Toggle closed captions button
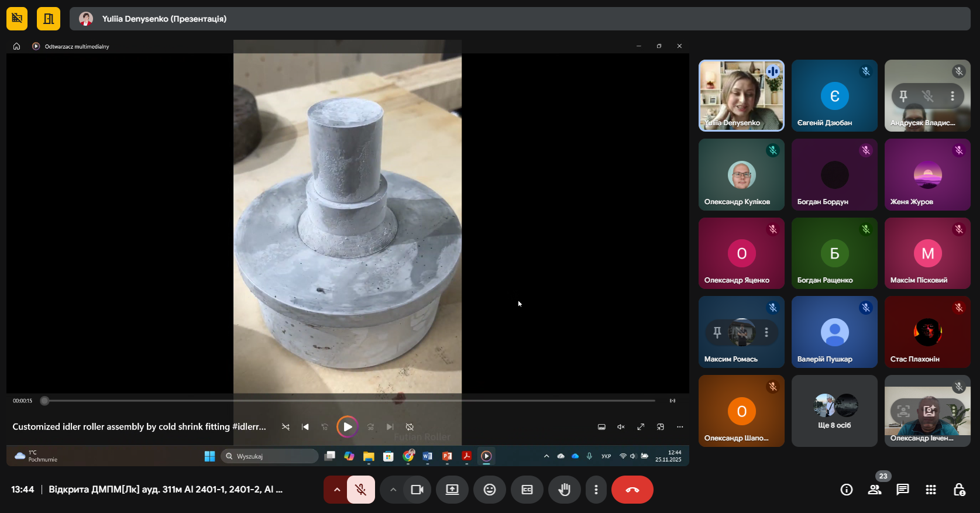Viewport: 980px width, 513px height. pyautogui.click(x=527, y=490)
